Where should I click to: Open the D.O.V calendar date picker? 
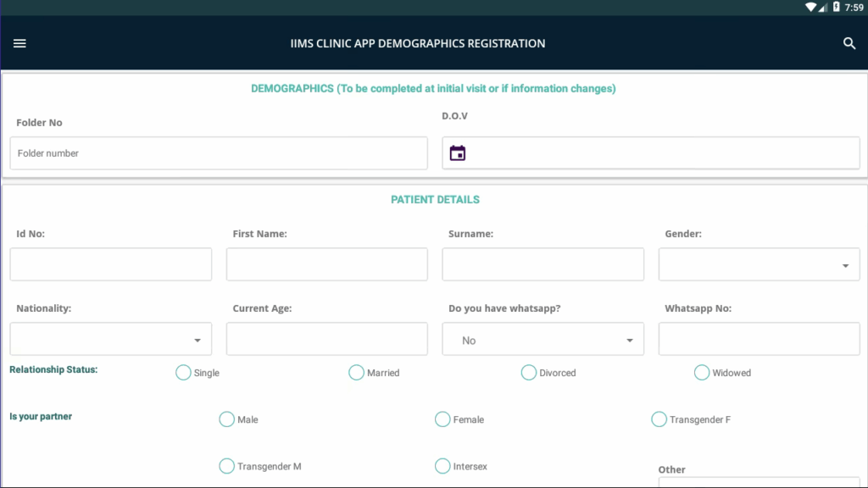click(x=458, y=153)
